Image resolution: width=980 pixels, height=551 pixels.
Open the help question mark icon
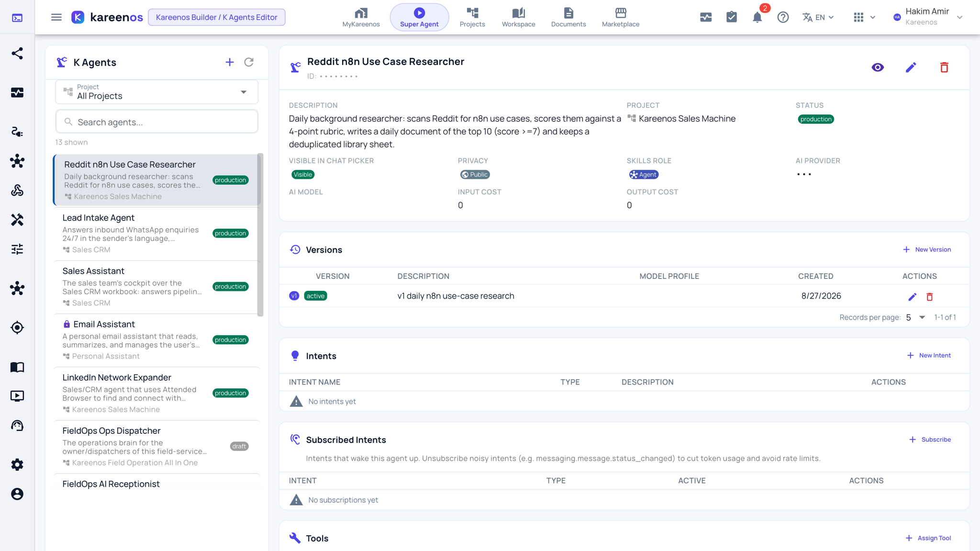783,17
